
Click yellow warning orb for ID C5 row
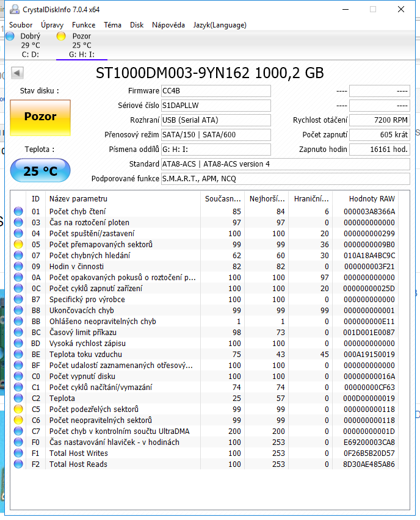coord(18,409)
